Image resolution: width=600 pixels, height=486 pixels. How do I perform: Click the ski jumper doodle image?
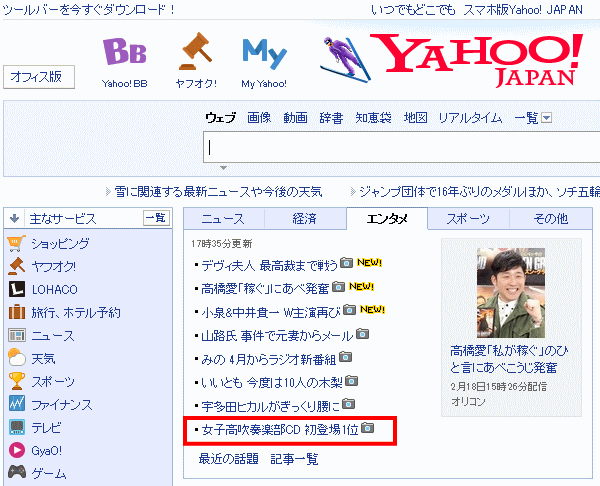coord(344,59)
